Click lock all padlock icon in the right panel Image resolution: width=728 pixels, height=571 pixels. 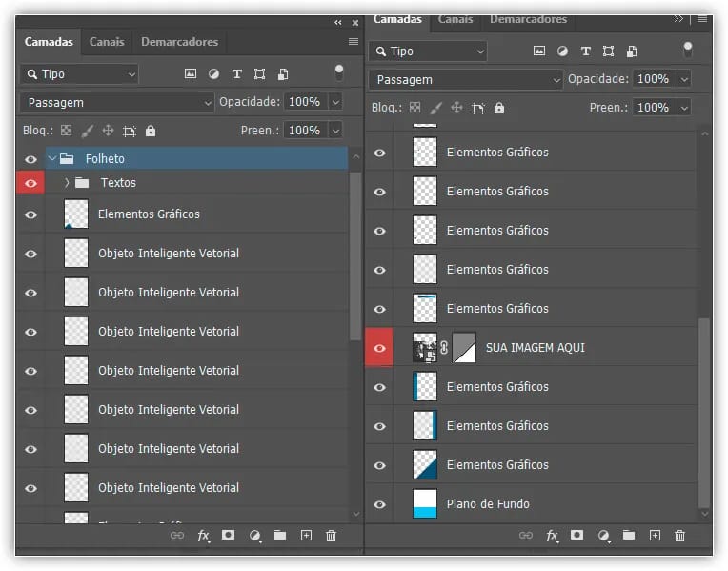click(x=499, y=108)
